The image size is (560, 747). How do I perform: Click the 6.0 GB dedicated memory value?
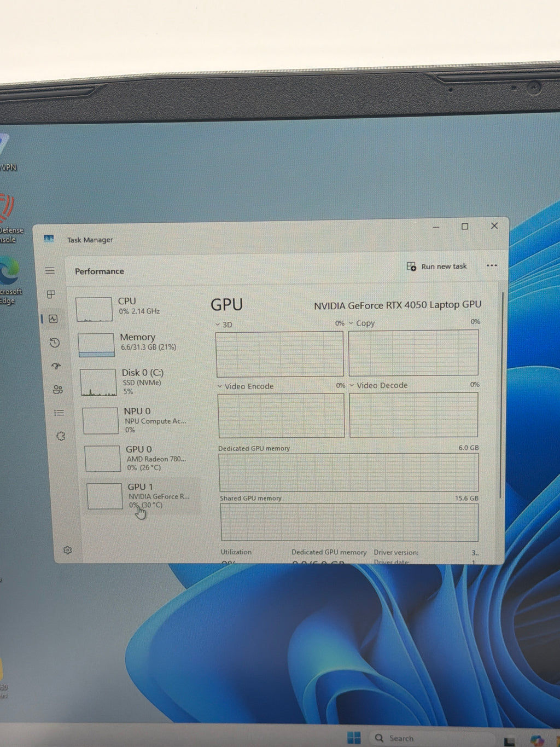click(469, 448)
